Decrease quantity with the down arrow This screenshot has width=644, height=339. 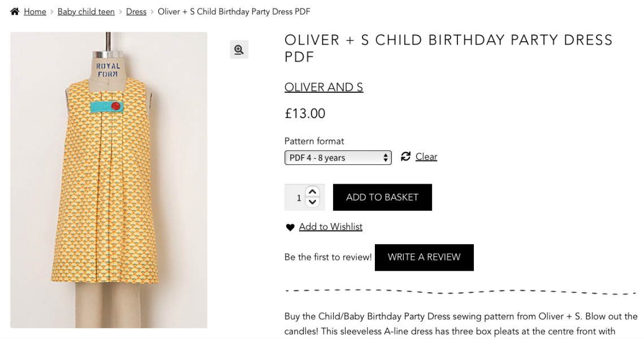(313, 202)
